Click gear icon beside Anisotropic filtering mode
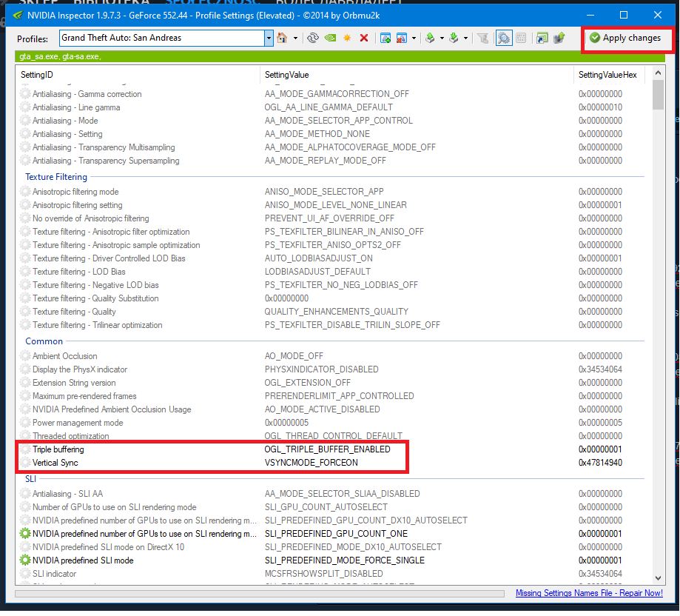The width and height of the screenshot is (680, 616). (25, 192)
